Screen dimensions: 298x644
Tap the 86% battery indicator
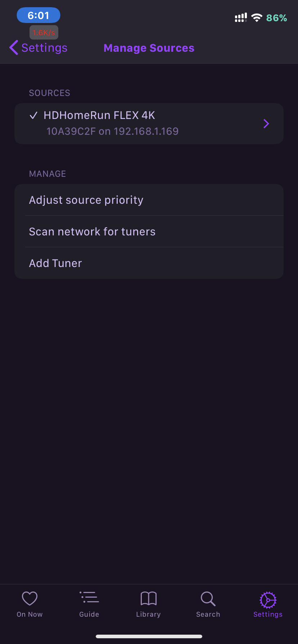point(276,18)
